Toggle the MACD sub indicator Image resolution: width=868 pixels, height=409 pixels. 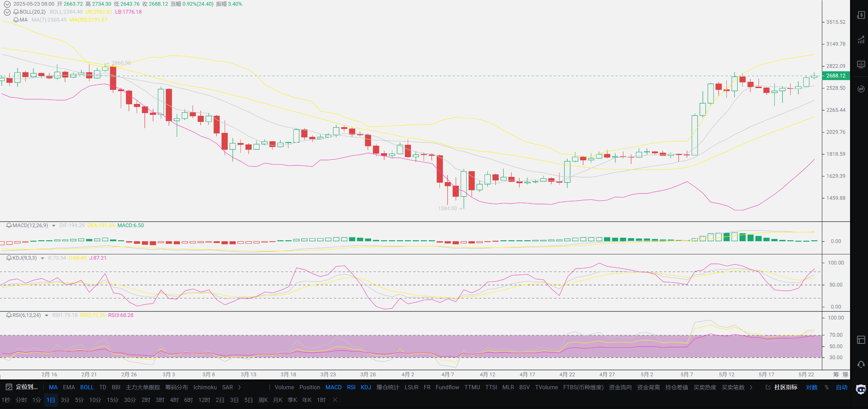333,388
